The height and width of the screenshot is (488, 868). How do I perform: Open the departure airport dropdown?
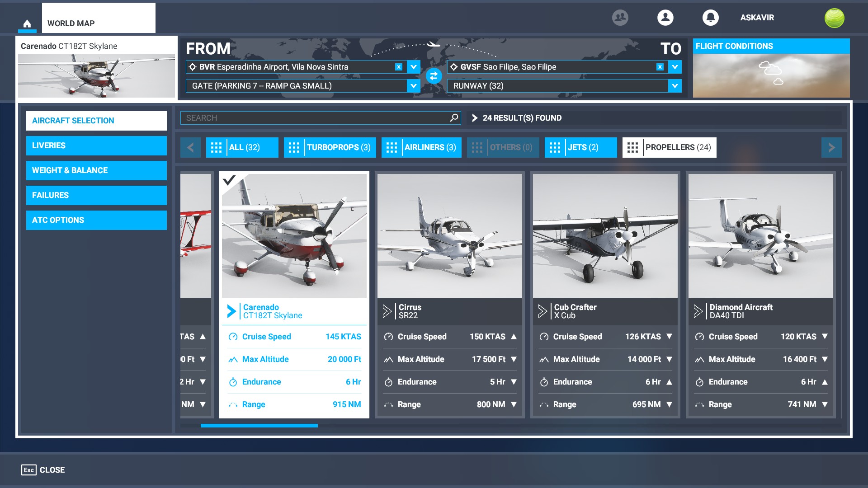(413, 67)
